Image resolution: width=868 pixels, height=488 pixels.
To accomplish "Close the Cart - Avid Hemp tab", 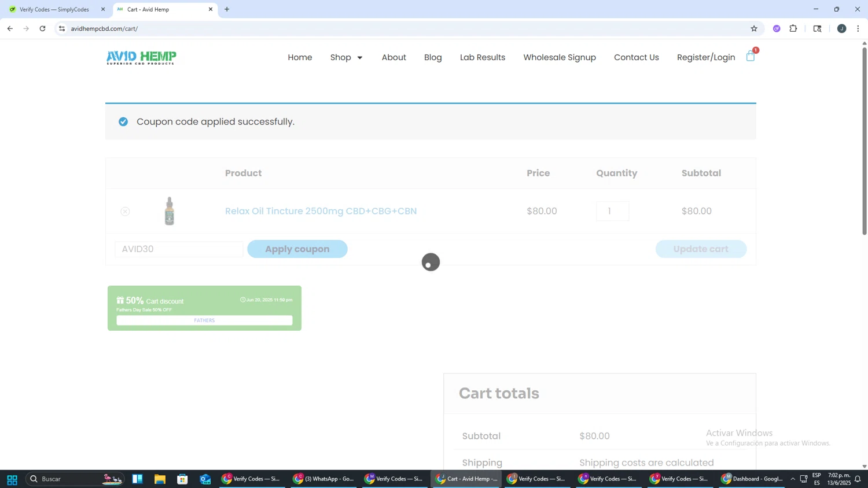I will pos(211,9).
